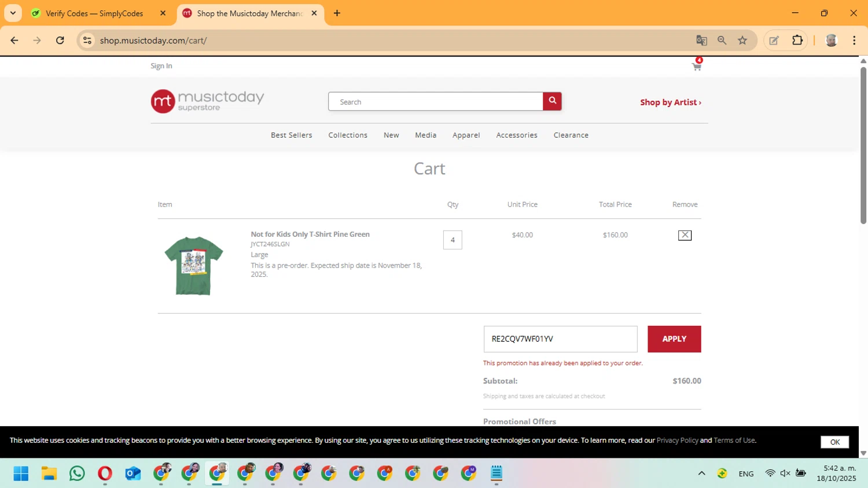The image size is (868, 488).
Task: Click the Sign In link
Action: [161, 66]
